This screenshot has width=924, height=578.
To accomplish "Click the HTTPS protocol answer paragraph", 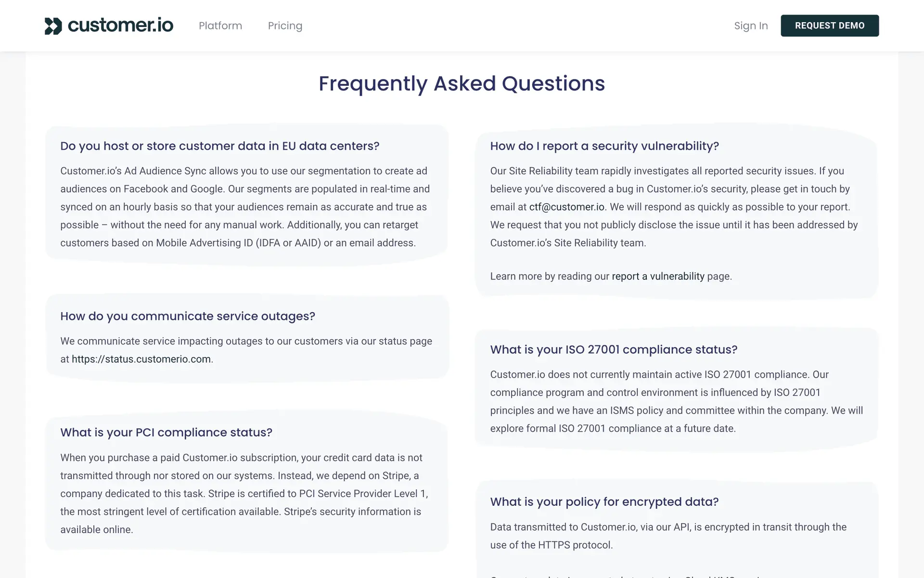I will pyautogui.click(x=668, y=536).
